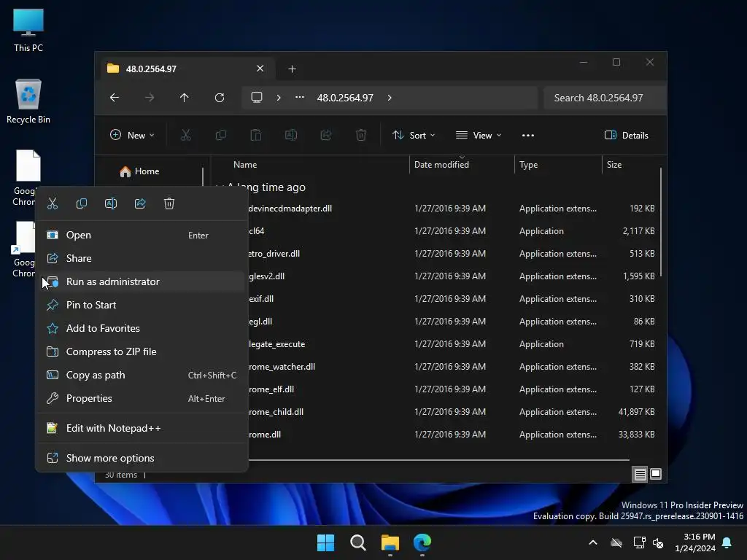This screenshot has width=747, height=560.
Task: Choose Open from the context menu
Action: pos(142,235)
